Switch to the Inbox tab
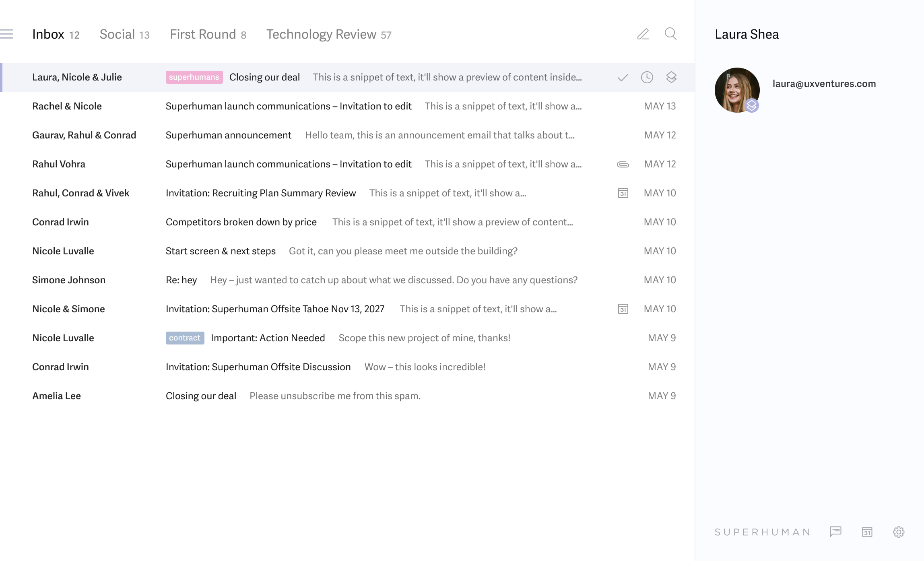Screen dimensions: 924x561 tap(56, 34)
